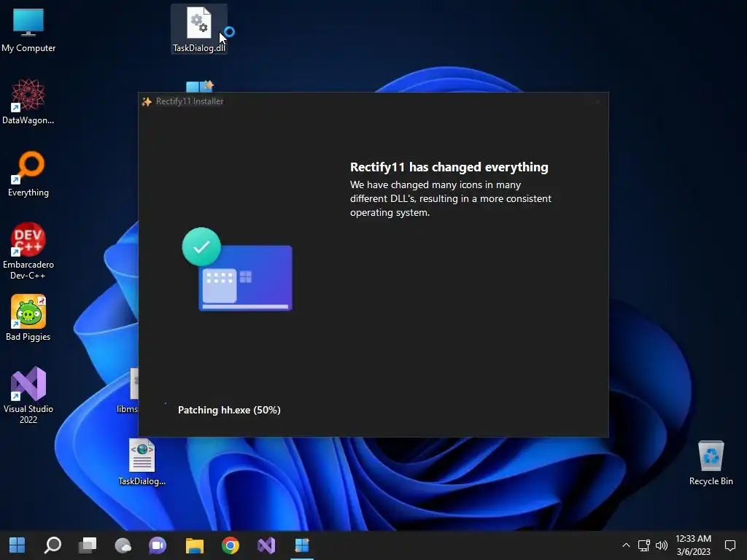Open Task View from taskbar
The width and height of the screenshot is (747, 560).
[x=88, y=545]
